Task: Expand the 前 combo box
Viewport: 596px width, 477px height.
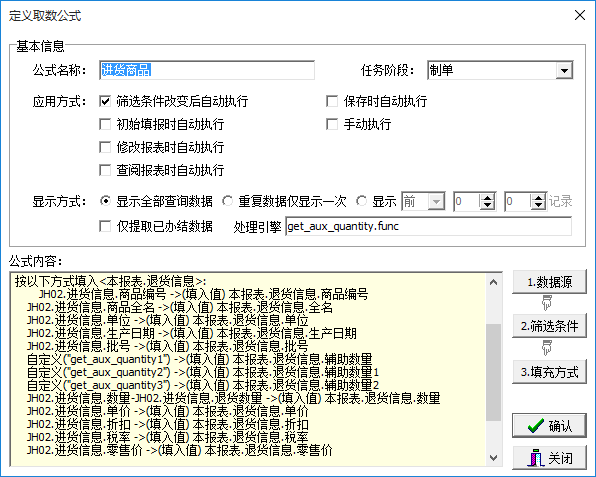Action: pos(436,201)
